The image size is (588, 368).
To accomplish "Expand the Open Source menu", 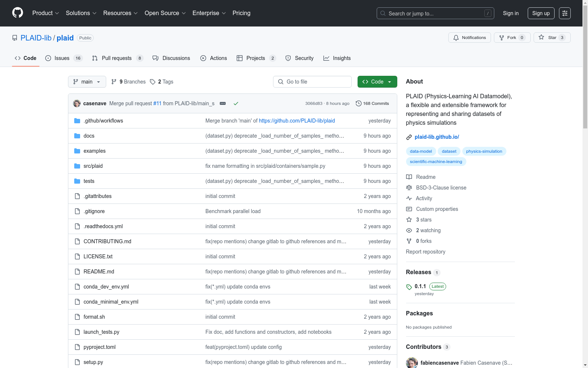I will pos(165,13).
